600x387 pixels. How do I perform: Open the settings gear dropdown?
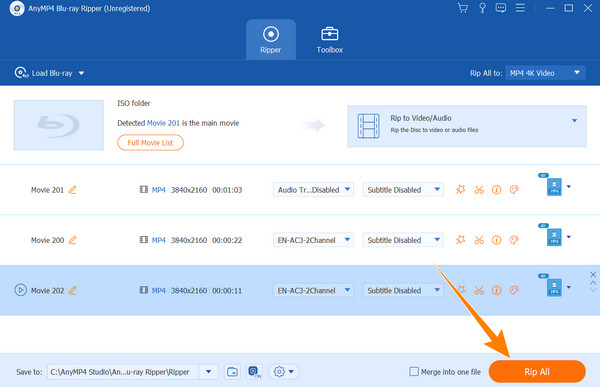[x=284, y=372]
